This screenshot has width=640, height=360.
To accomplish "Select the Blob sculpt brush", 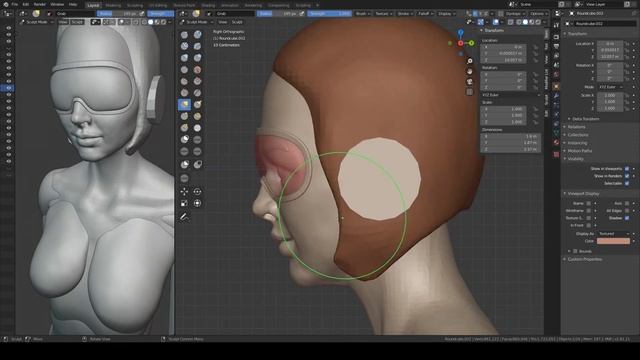I will click(184, 70).
